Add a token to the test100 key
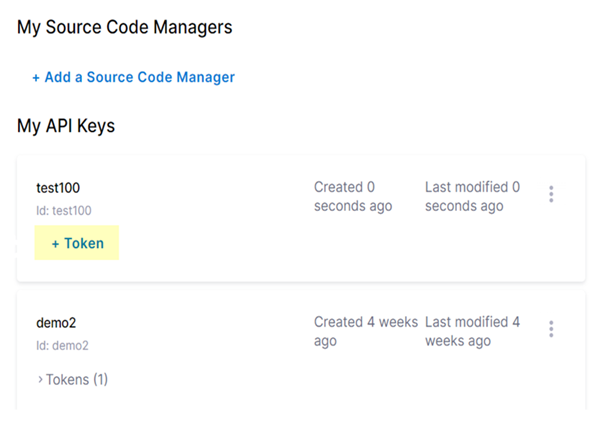Image resolution: width=600 pixels, height=448 pixels. 77,244
